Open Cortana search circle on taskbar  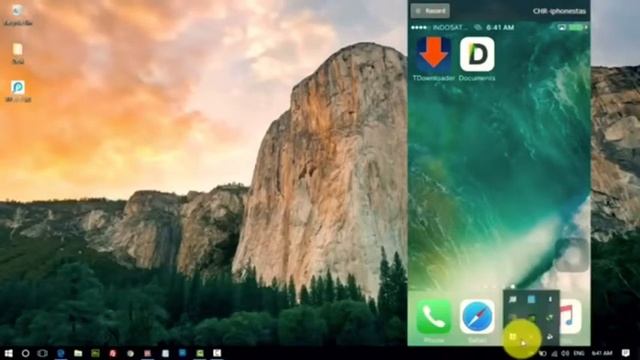25,353
